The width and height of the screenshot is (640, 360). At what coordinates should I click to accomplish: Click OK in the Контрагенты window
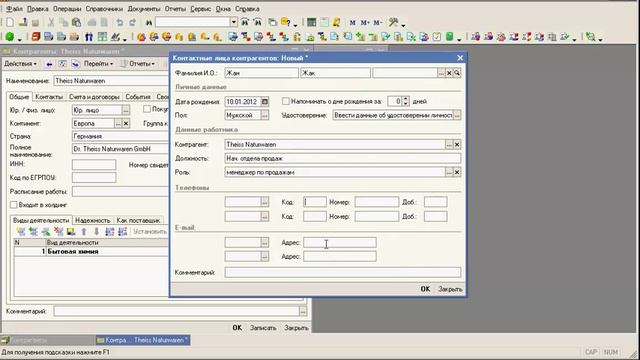coord(237,328)
